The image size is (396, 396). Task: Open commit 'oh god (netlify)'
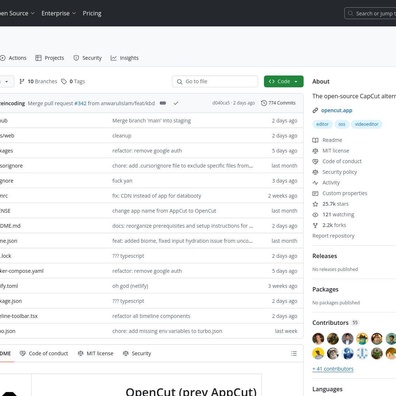click(x=130, y=286)
